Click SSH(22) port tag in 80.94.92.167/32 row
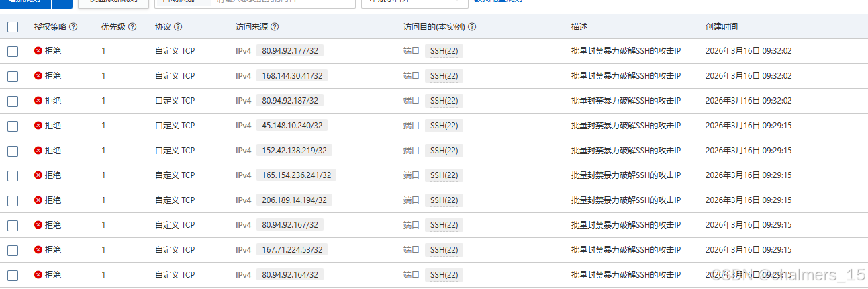This screenshot has width=868, height=289. [444, 225]
